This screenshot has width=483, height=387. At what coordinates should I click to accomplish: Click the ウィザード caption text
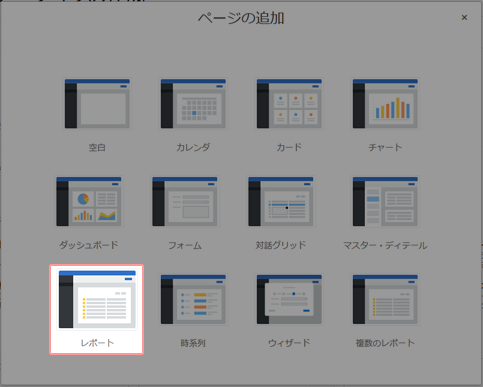pyautogui.click(x=289, y=343)
